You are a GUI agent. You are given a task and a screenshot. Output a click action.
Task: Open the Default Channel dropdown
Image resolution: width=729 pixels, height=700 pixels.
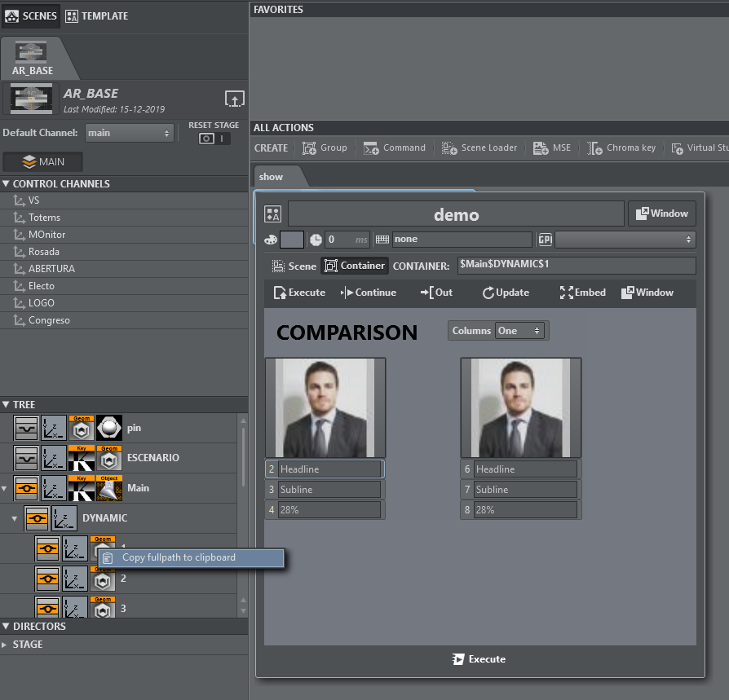pos(130,133)
